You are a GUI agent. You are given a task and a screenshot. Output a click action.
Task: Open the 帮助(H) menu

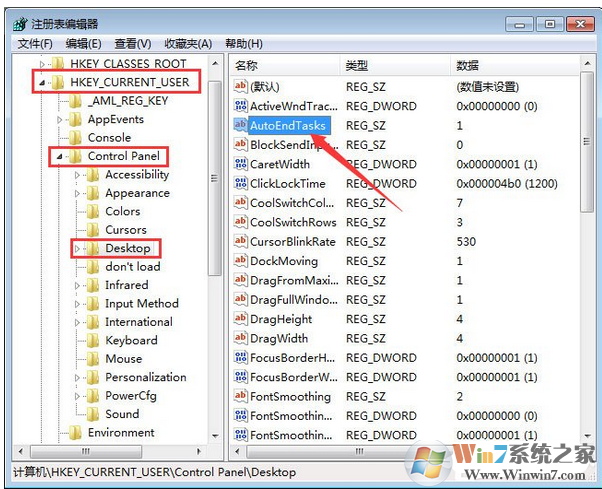[x=244, y=44]
